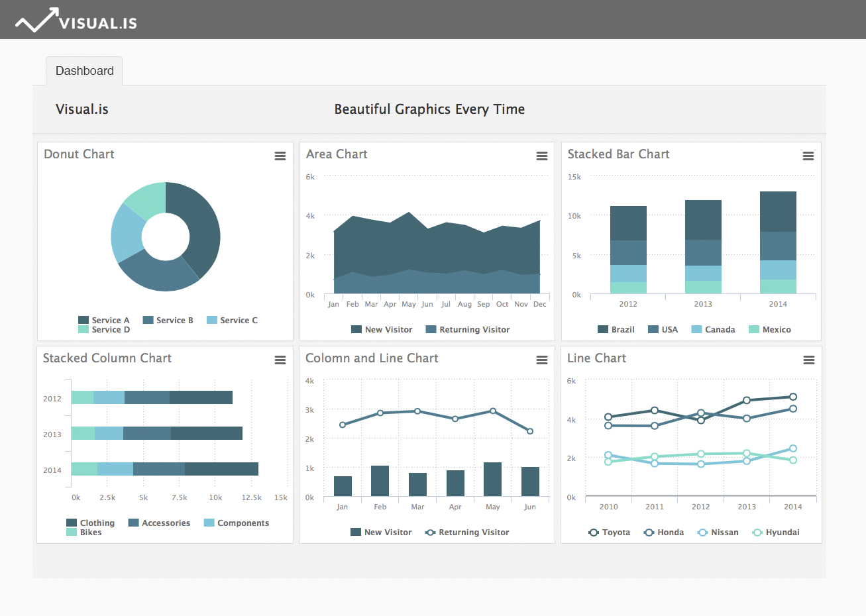Open the Stacked Bar Chart hamburger menu
Screen dimensions: 866x616
pyautogui.click(x=808, y=156)
